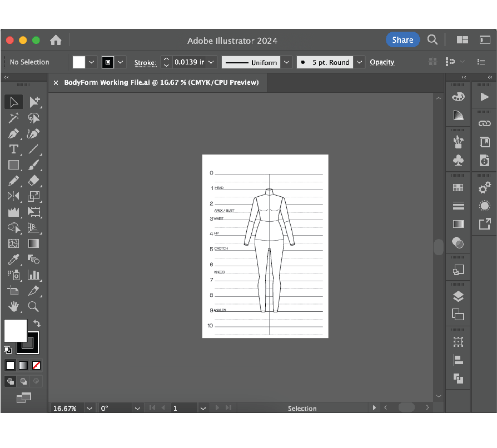Click the blue Share button
Screen dimensions: 497x448
(x=402, y=39)
